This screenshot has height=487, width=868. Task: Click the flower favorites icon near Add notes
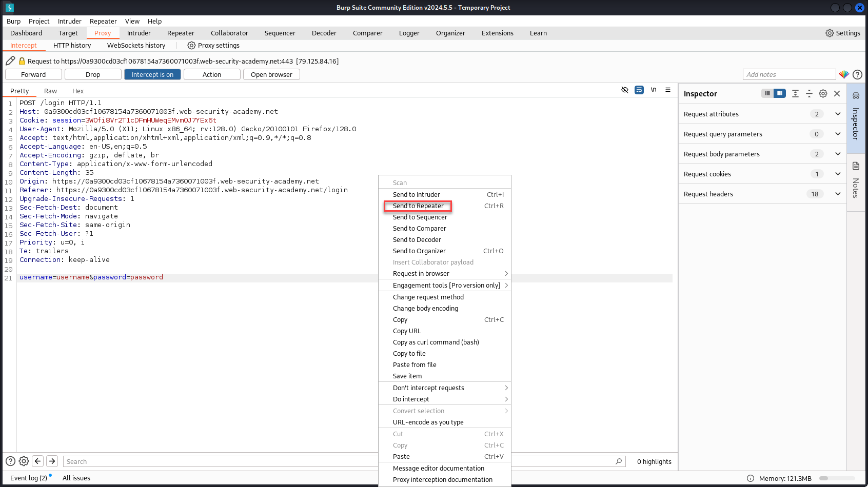(x=844, y=74)
